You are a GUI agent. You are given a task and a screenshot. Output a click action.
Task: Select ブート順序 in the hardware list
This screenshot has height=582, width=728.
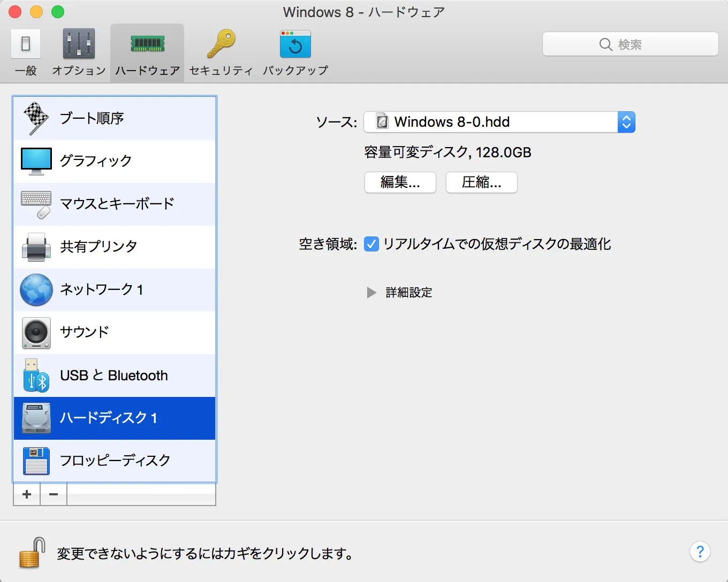point(115,118)
